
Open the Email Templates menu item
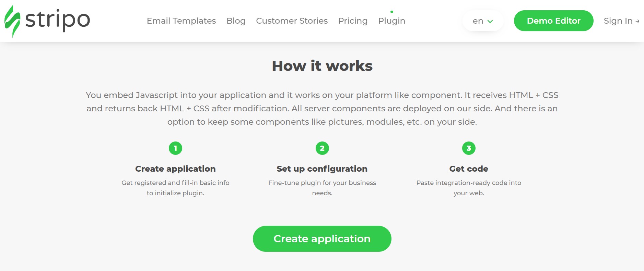(x=181, y=21)
